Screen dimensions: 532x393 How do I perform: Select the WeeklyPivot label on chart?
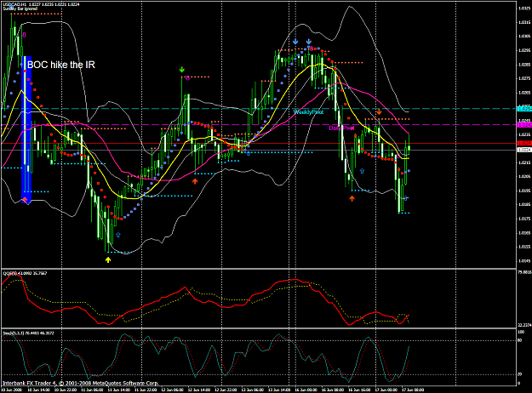tap(308, 112)
